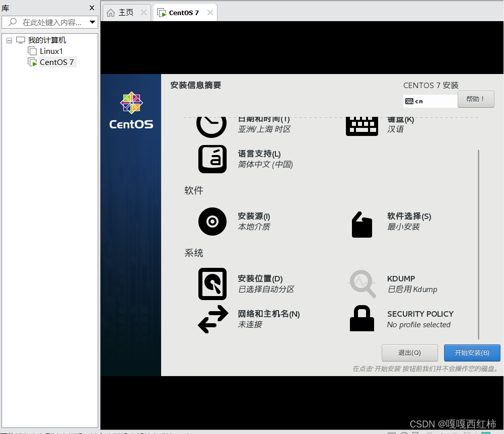The height and width of the screenshot is (434, 504).
Task: Click the 已选择自动分区 status text
Action: tap(266, 290)
